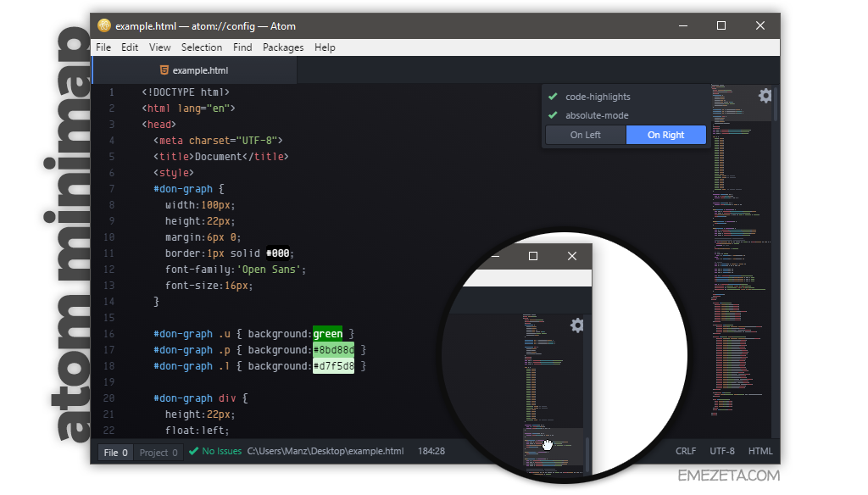Click the Atom logo in title bar
Viewport: 868px width, 495px height.
(104, 25)
